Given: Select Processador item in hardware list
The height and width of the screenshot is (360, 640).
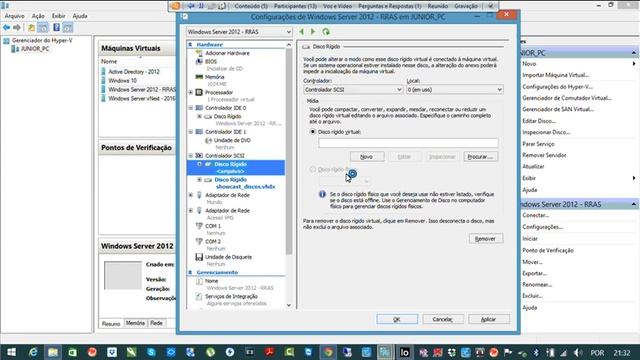Looking at the screenshot, I should pos(219,92).
